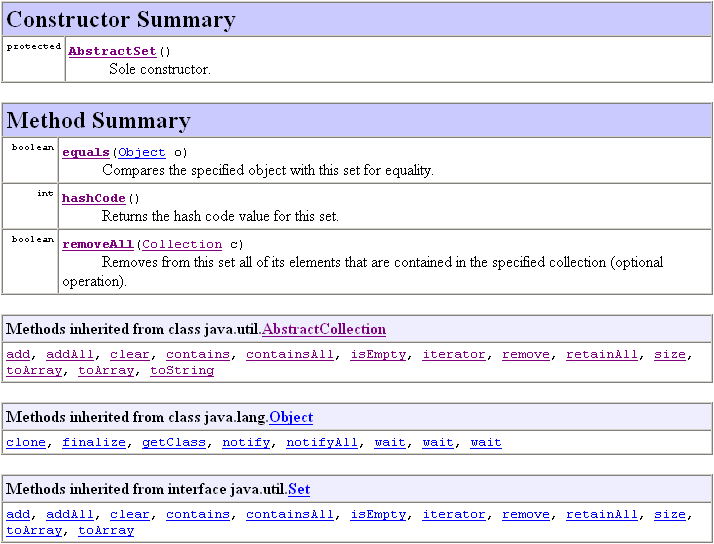This screenshot has height=544, width=714.
Task: Open the equals method link
Action: point(85,152)
